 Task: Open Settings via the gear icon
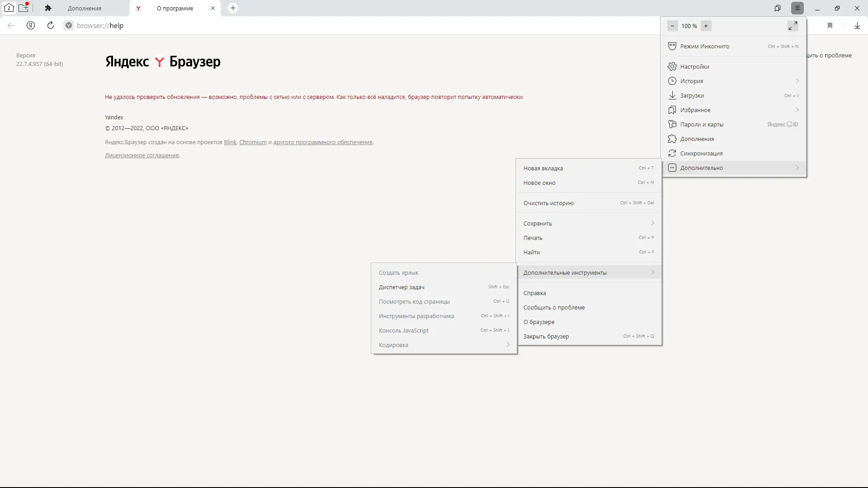click(672, 66)
